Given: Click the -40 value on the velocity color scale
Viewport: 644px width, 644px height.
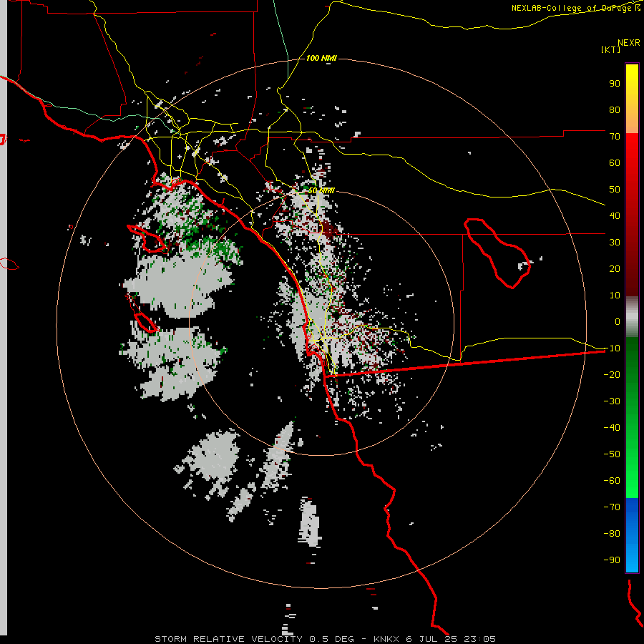Looking at the screenshot, I should tap(612, 428).
